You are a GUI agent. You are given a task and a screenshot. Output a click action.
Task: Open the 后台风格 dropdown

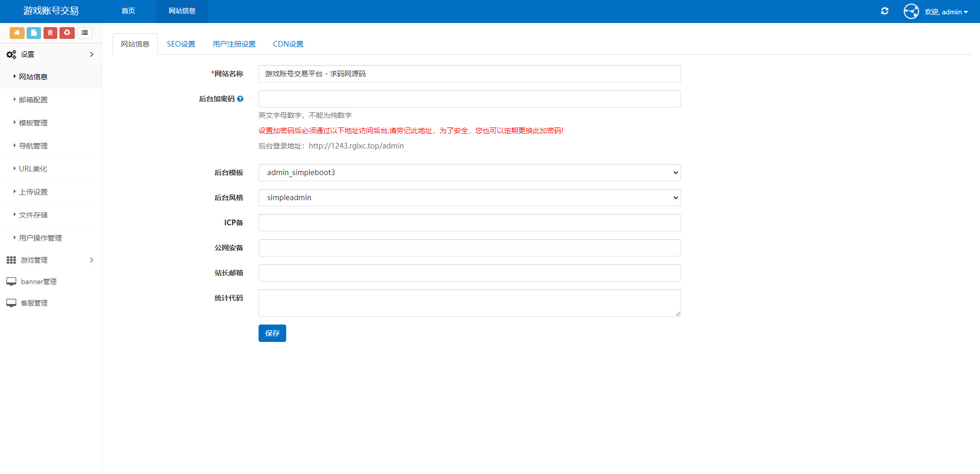[x=469, y=198]
